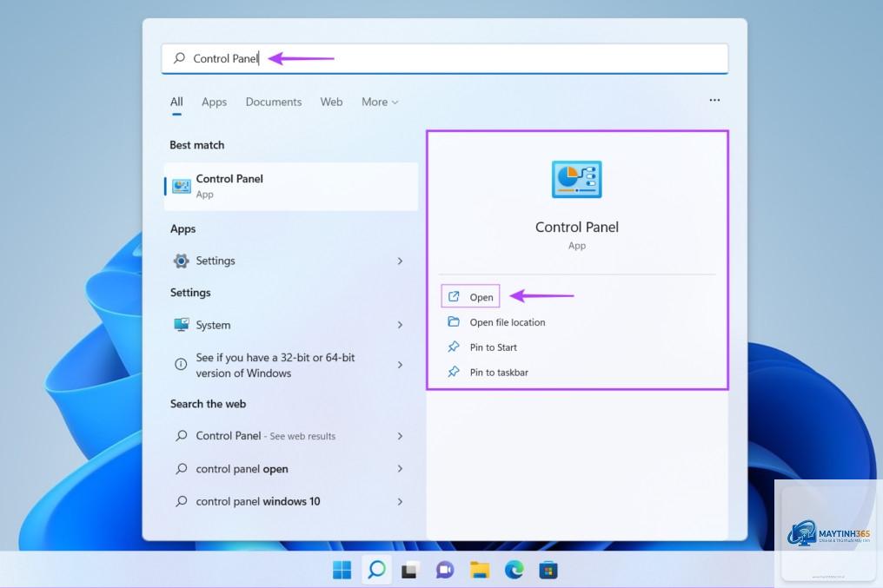Image resolution: width=883 pixels, height=588 pixels.
Task: Click the search text field containing 'Control Panel'
Action: pos(445,58)
